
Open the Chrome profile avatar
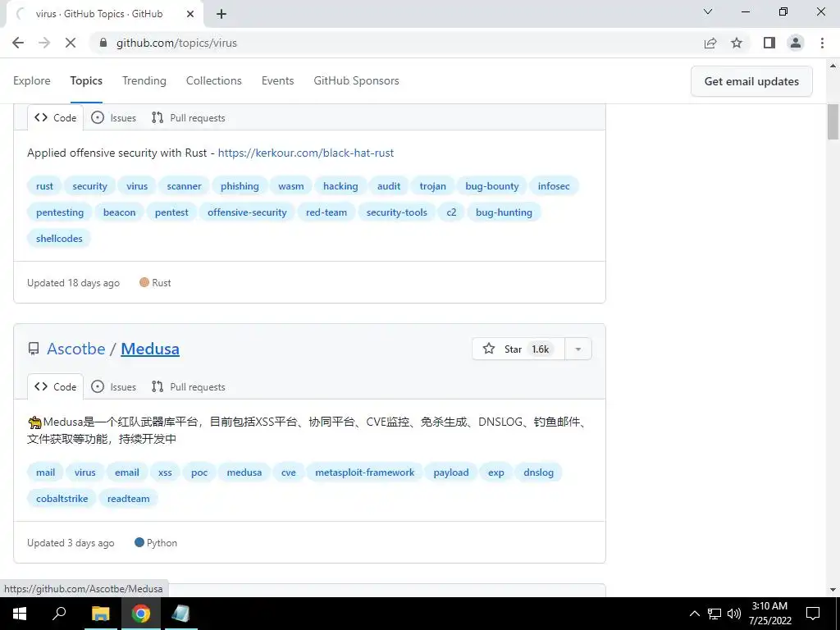(796, 43)
